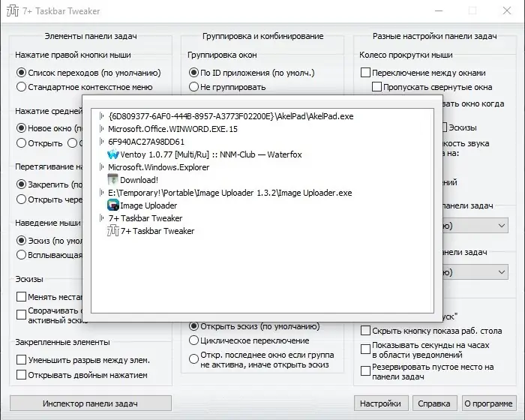The height and width of the screenshot is (420, 525).
Task: Select 'Не группировать' radio option
Action: coord(193,87)
